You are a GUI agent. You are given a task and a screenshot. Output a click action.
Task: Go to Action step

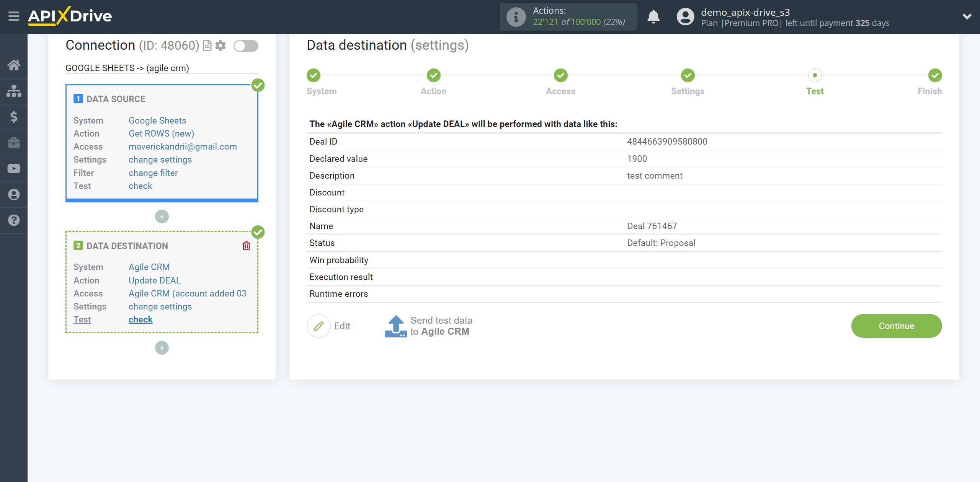434,75
